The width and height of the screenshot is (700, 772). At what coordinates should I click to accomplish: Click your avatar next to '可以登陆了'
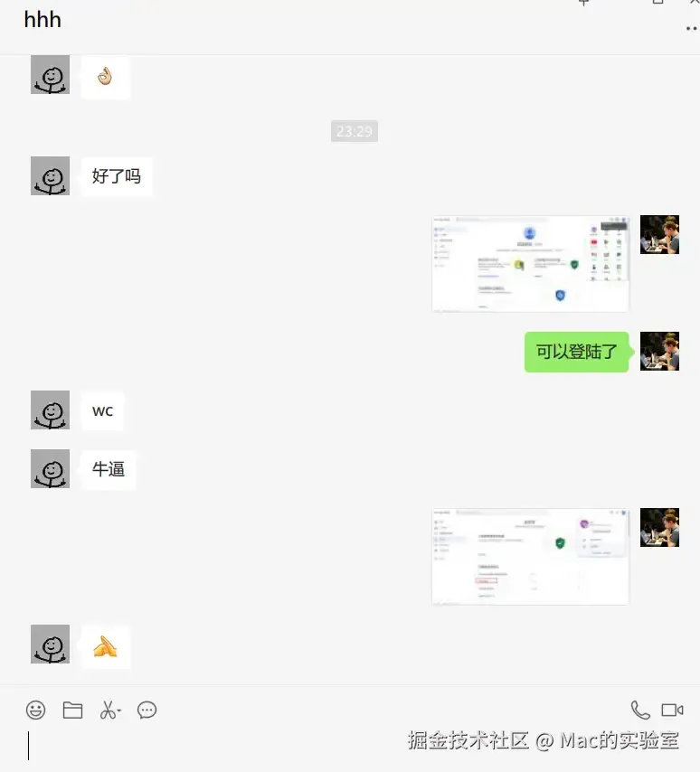coord(659,351)
